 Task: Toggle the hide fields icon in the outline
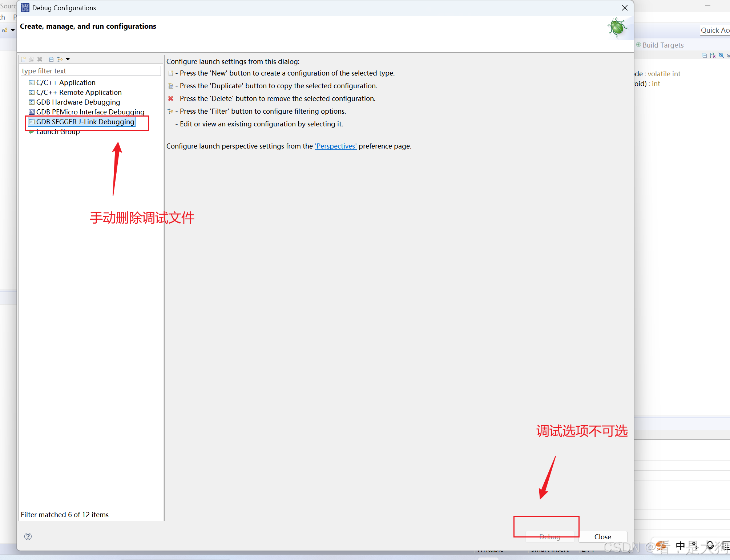click(721, 55)
